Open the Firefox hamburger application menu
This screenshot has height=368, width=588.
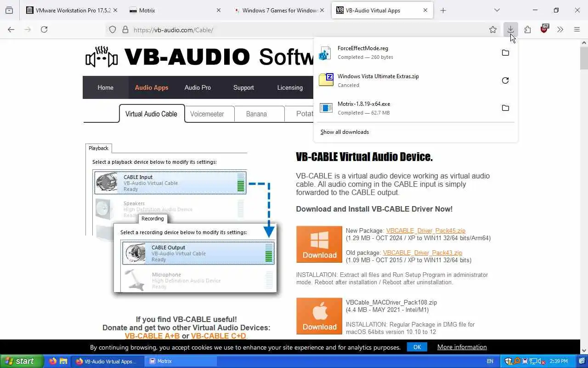pos(577,29)
